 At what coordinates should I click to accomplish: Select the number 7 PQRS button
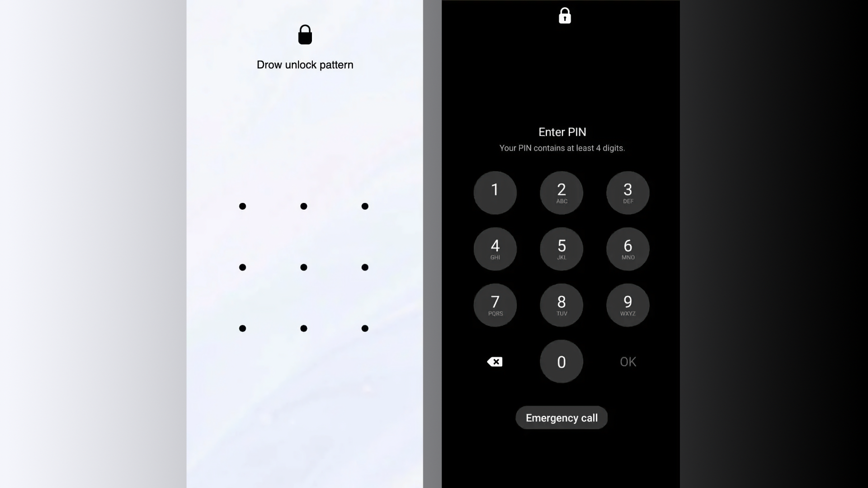[495, 305]
